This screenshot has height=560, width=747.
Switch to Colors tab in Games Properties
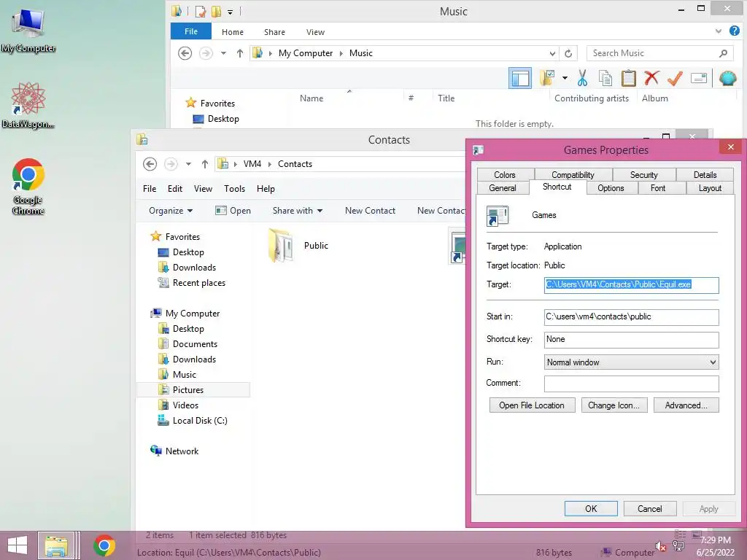(x=505, y=175)
